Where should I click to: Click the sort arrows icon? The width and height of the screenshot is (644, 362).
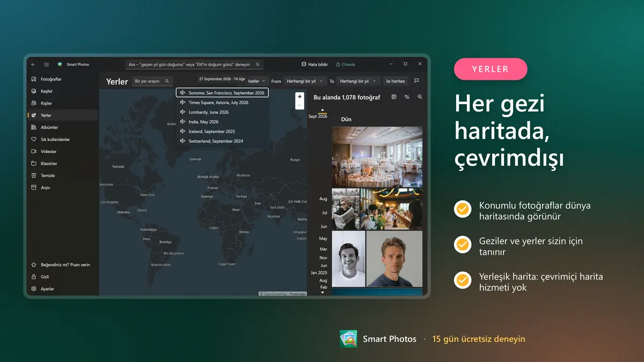[x=407, y=97]
